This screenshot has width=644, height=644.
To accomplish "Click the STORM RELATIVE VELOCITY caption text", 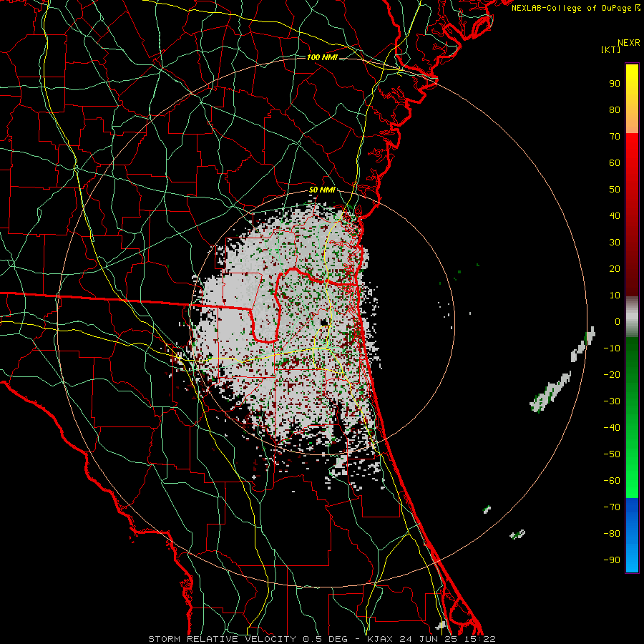I will 221,639.
